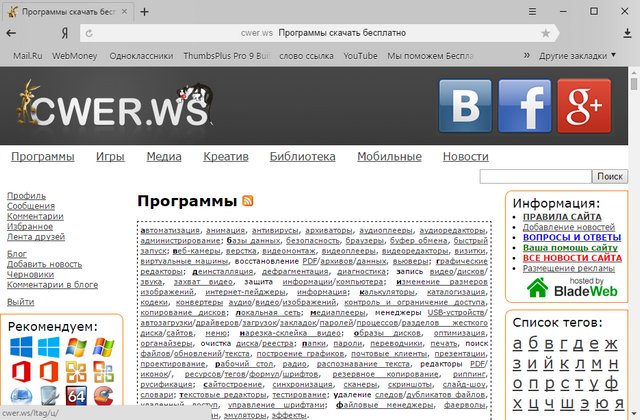The height and width of the screenshot is (420, 640).
Task: Go to the 'Игры' navigation section
Action: pos(110,157)
